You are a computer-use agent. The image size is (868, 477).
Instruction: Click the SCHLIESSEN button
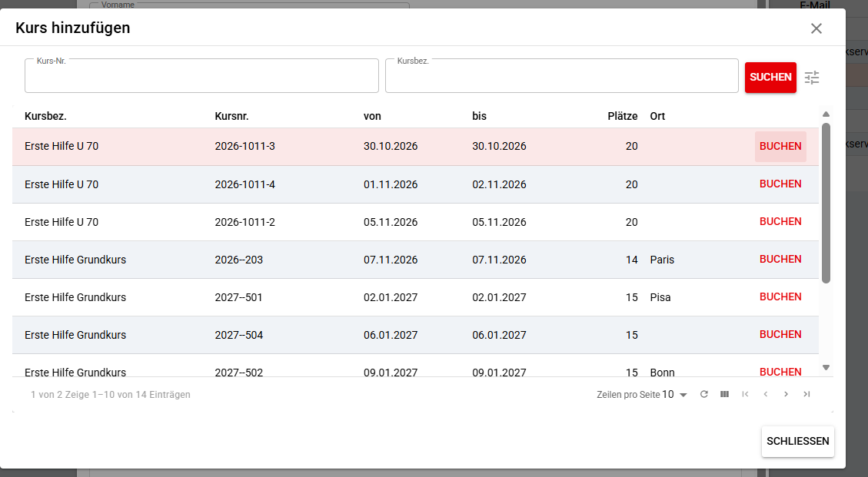pos(798,441)
